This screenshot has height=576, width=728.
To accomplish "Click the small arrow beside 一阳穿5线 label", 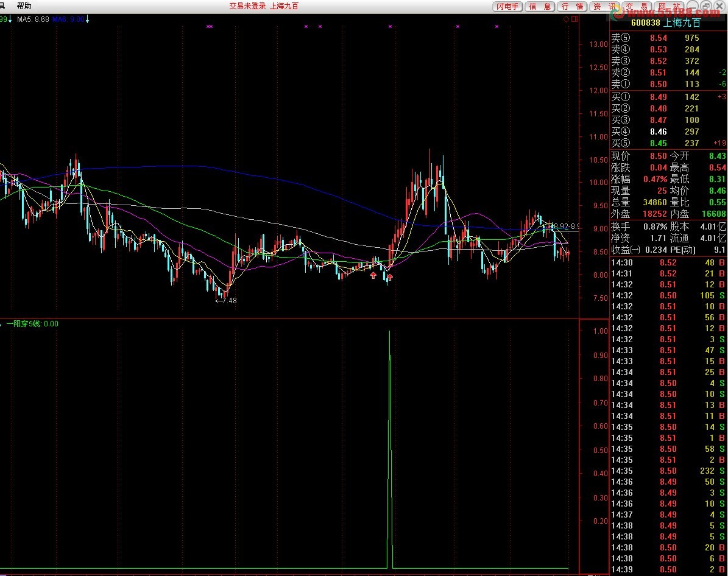I will click(2, 324).
